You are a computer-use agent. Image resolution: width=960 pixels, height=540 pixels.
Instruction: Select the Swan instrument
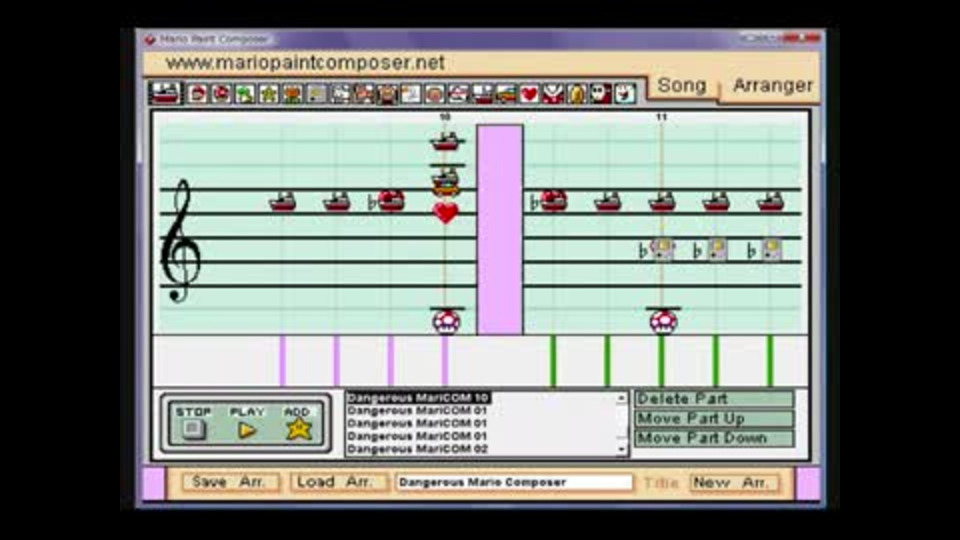click(411, 94)
